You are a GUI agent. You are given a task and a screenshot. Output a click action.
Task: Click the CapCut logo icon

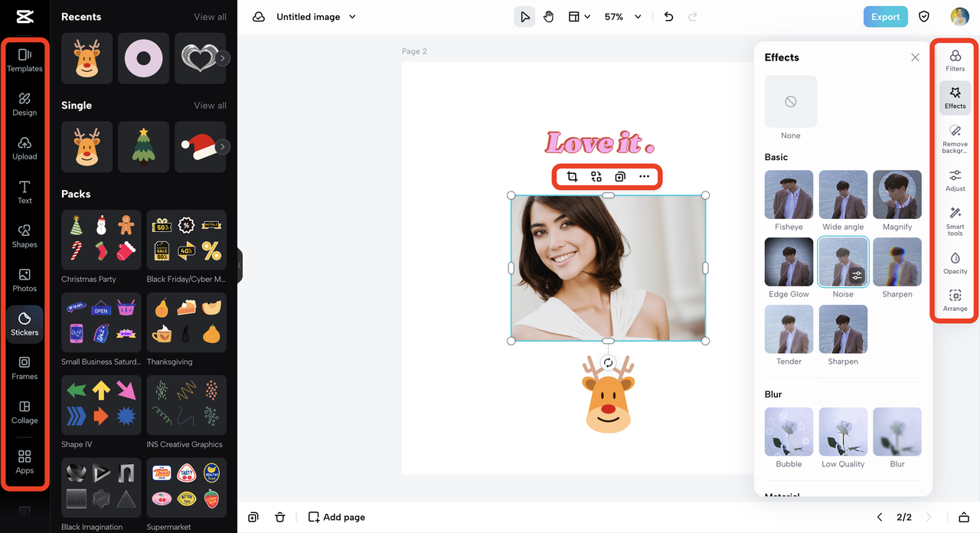pyautogui.click(x=24, y=17)
